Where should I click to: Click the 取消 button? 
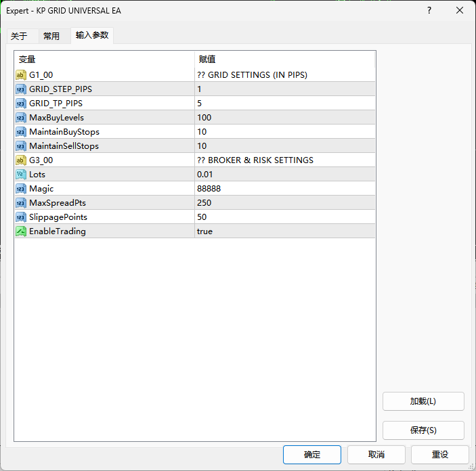click(376, 455)
